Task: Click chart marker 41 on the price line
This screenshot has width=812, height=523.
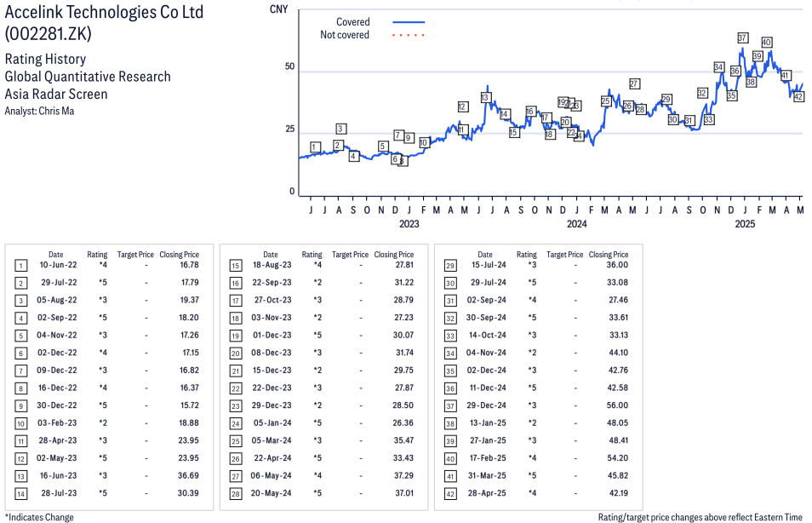Action: [785, 75]
